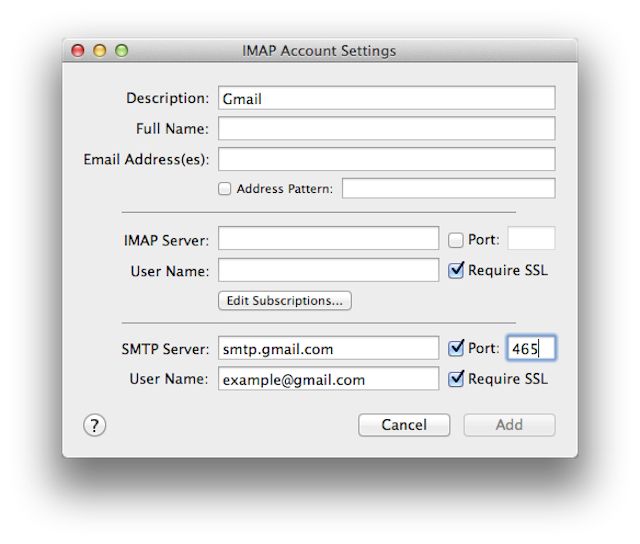Uncheck IMAP Require SSL checkbox
Image resolution: width=640 pixels, height=544 pixels.
456,270
